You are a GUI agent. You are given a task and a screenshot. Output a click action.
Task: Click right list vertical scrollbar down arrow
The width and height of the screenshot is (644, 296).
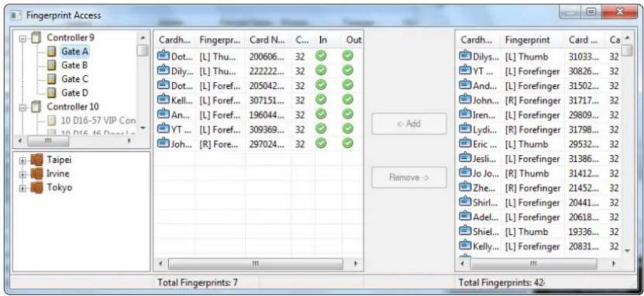point(627,250)
